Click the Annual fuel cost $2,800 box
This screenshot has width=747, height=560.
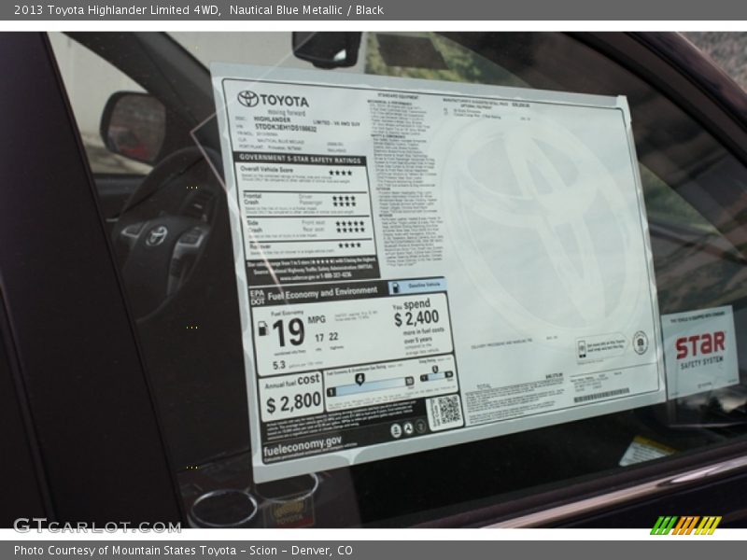(292, 396)
